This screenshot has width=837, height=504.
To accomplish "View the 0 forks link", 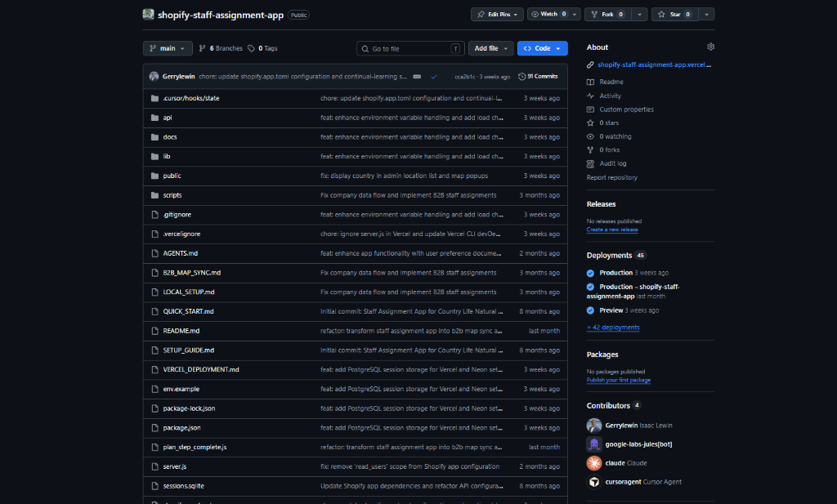I will click(x=610, y=149).
